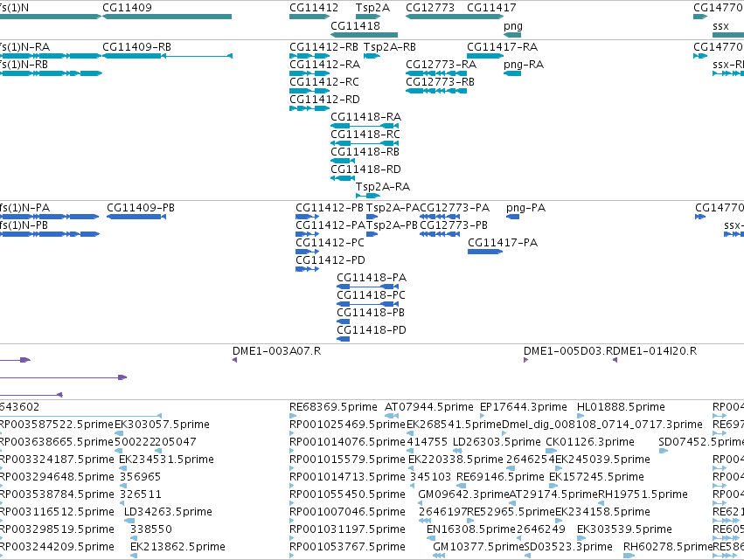Click EST CK01126.3prime
Screen dimensions: 744x560
pyautogui.click(x=590, y=442)
